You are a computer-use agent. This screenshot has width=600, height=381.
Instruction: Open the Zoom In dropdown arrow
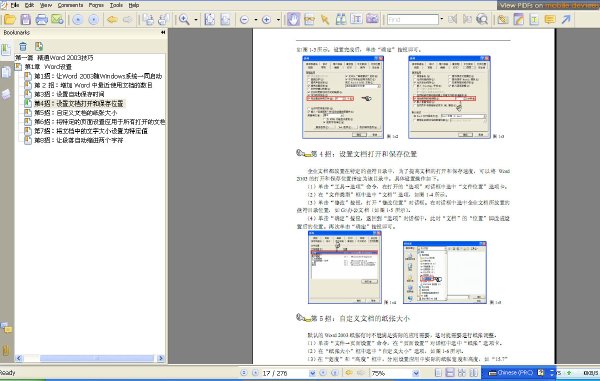[x=278, y=20]
